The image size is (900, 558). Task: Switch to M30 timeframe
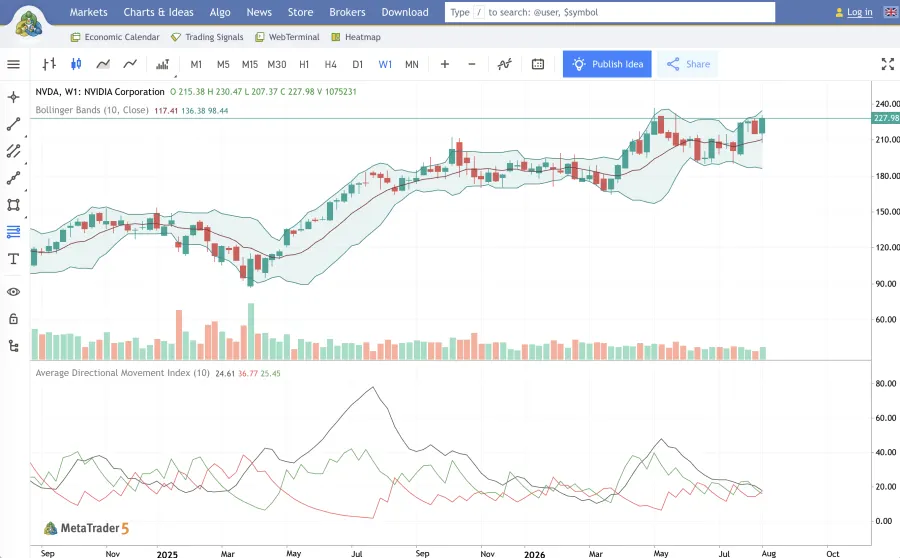277,64
